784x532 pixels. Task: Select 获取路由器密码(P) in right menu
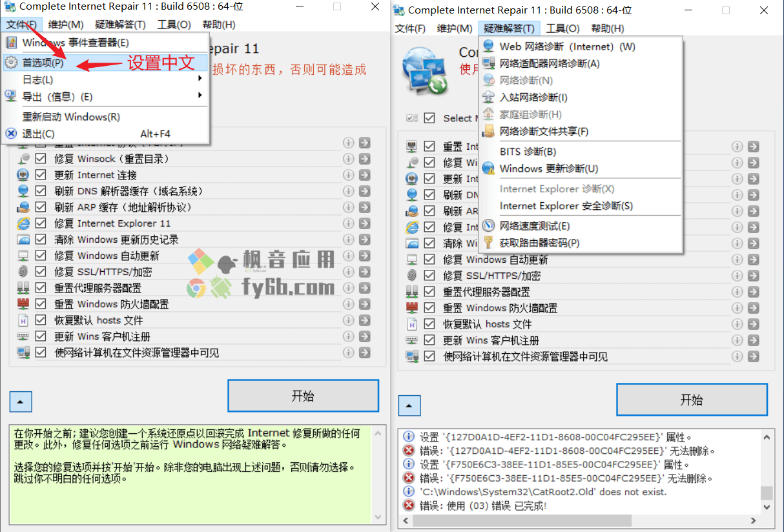click(x=581, y=243)
